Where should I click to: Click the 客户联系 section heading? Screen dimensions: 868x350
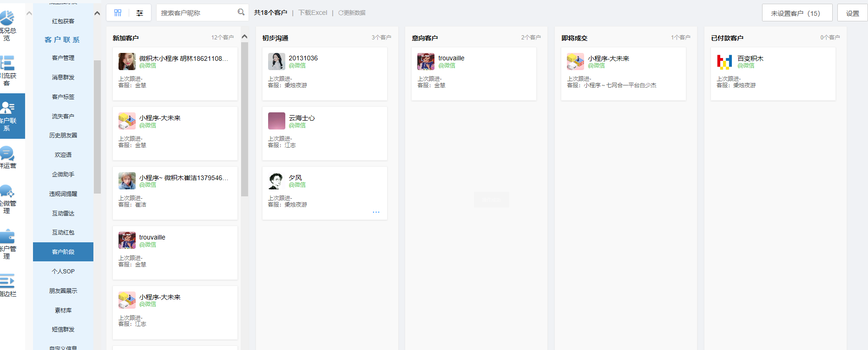click(x=62, y=40)
